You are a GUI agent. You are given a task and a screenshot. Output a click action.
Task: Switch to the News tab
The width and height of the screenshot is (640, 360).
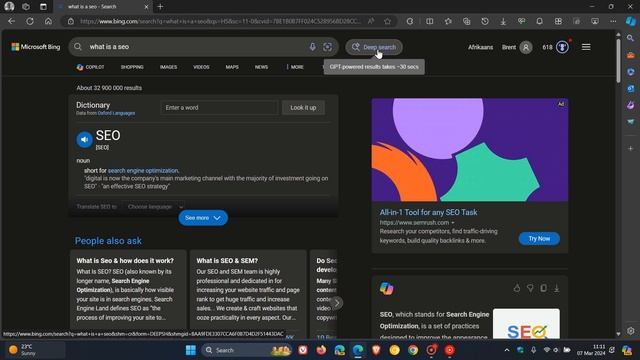click(261, 67)
